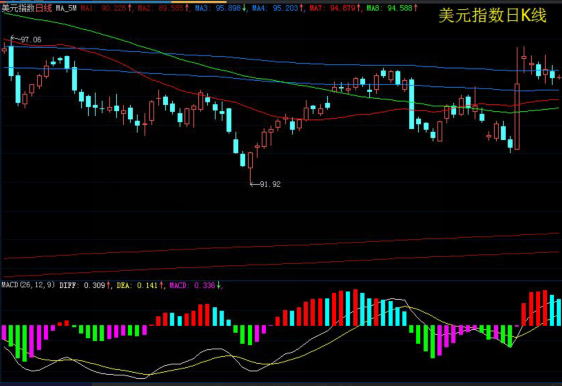The width and height of the screenshot is (562, 386).
Task: Click the magenta MACD 0.336 label
Action: (192, 285)
